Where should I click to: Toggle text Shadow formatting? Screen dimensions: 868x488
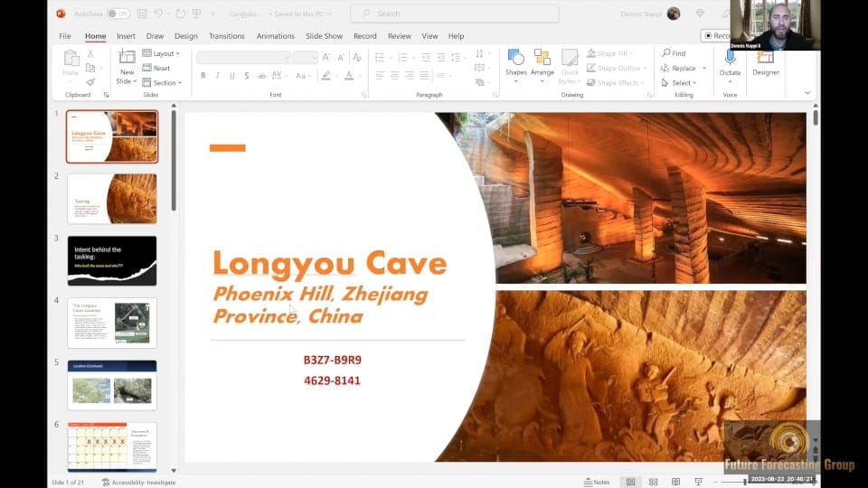[x=246, y=75]
